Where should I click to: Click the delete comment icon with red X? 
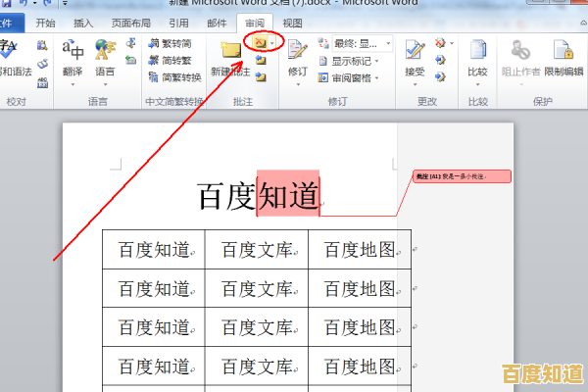(260, 42)
